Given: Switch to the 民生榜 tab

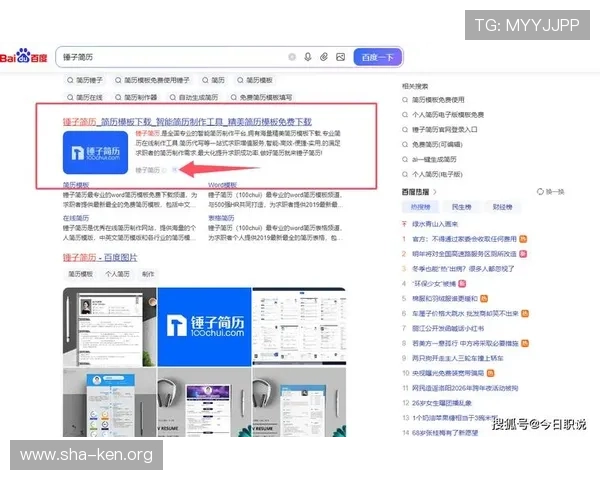Looking at the screenshot, I should pyautogui.click(x=461, y=207).
